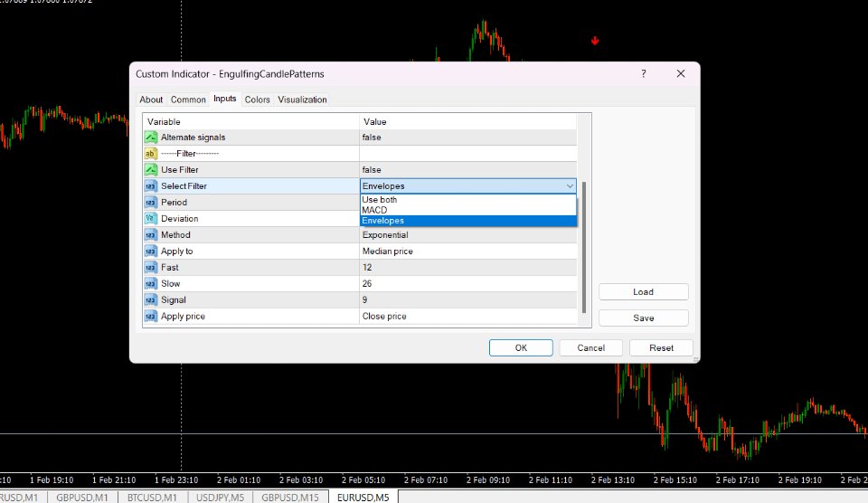Viewport: 868px width, 503px height.
Task: Click the Slow row integer icon
Action: point(151,284)
